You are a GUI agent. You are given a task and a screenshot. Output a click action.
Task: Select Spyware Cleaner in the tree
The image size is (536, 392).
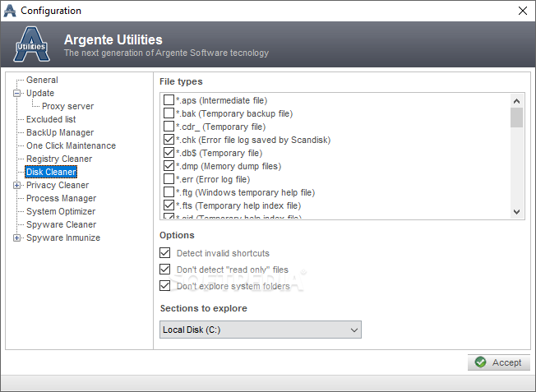click(61, 224)
